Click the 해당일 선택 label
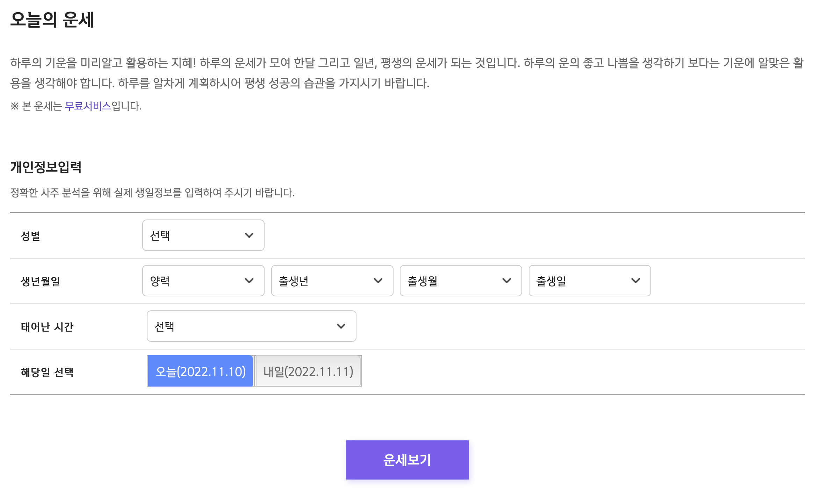This screenshot has width=822, height=504. pyautogui.click(x=47, y=373)
